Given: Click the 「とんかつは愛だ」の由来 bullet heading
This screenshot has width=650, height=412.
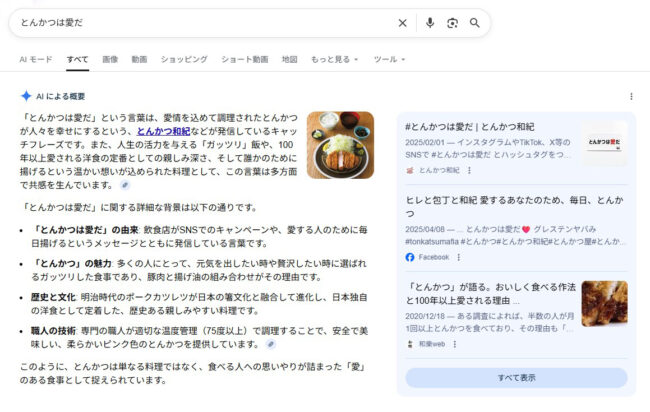Looking at the screenshot, I should click(x=85, y=230).
